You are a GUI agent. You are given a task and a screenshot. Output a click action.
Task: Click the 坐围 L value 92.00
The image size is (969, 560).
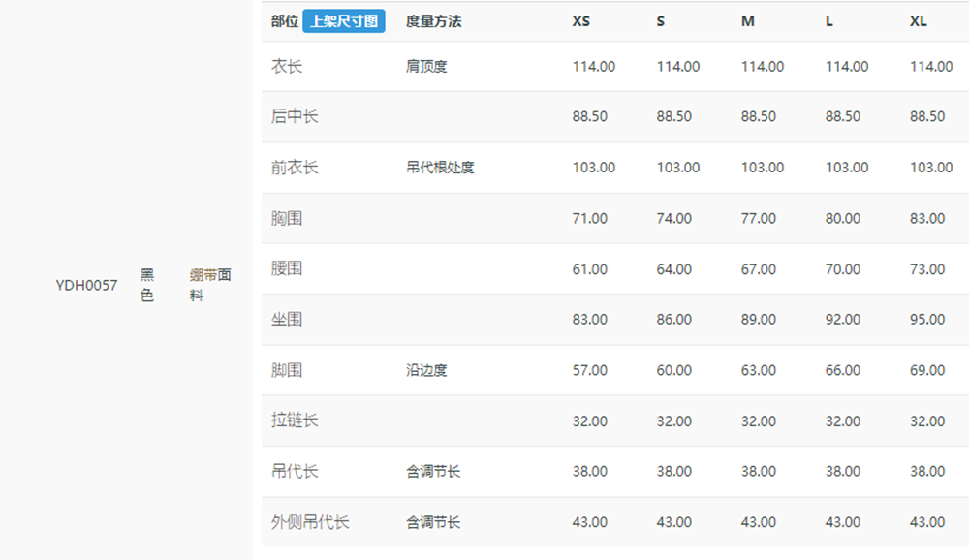[x=843, y=320]
